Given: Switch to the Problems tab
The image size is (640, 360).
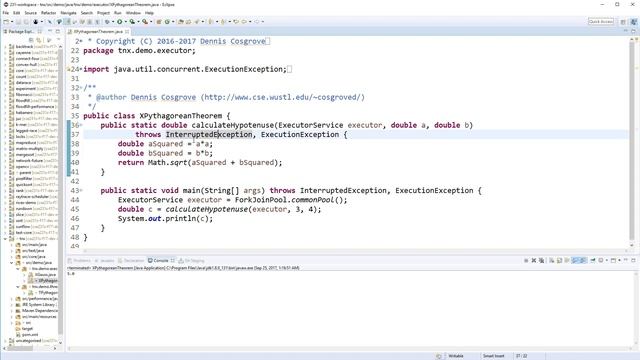Looking at the screenshot, I should click(x=80, y=260).
